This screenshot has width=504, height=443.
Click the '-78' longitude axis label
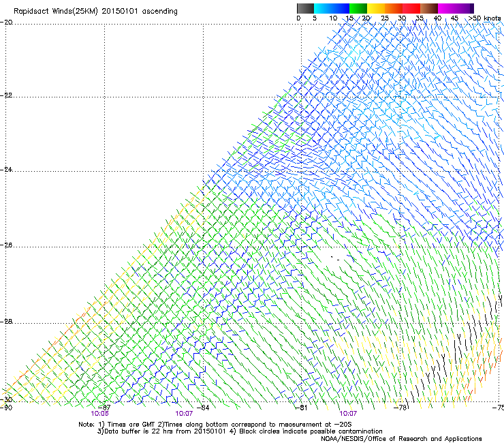coord(400,408)
